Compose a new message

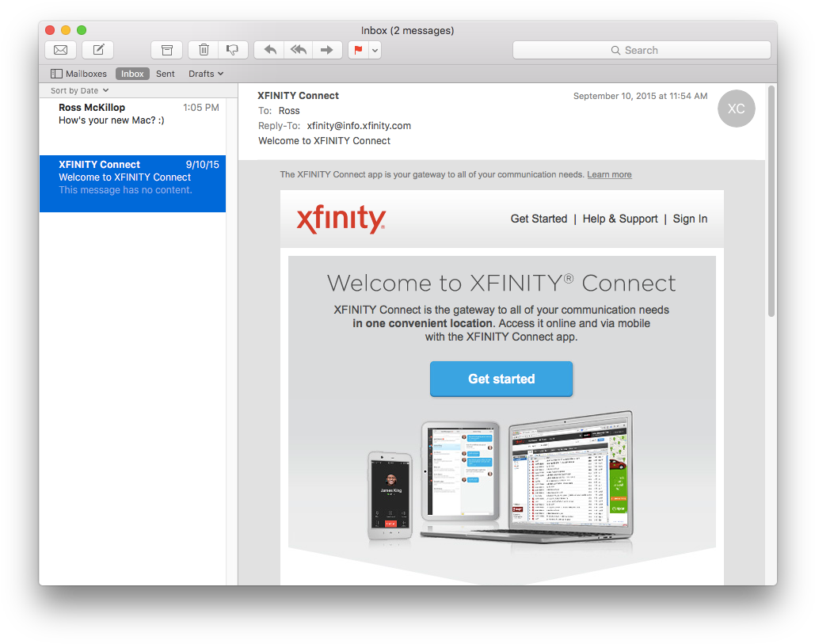pyautogui.click(x=97, y=49)
